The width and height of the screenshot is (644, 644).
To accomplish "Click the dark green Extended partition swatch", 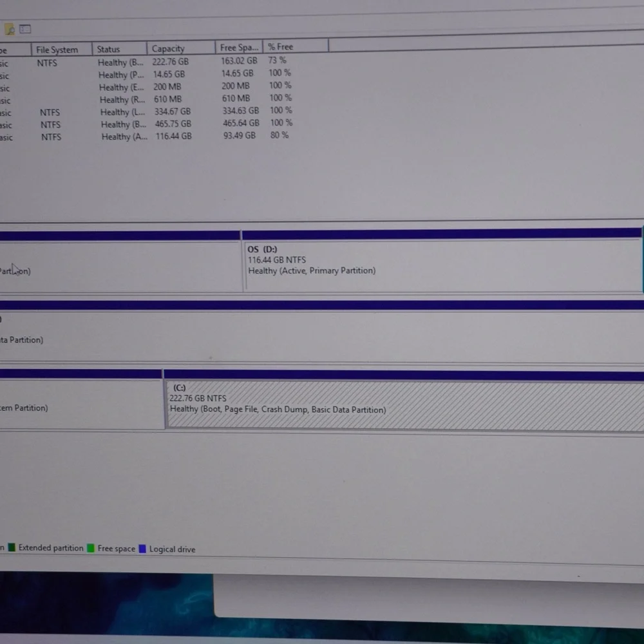I will pos(12,548).
